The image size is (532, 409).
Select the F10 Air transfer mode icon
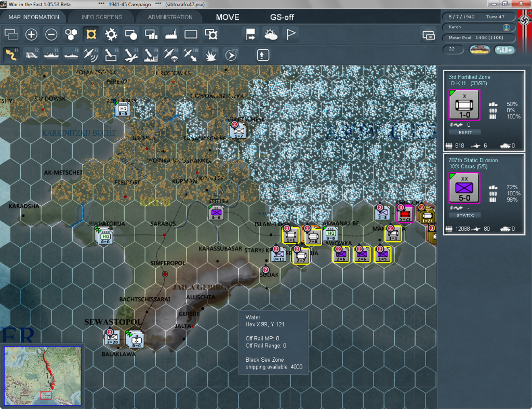tap(191, 55)
